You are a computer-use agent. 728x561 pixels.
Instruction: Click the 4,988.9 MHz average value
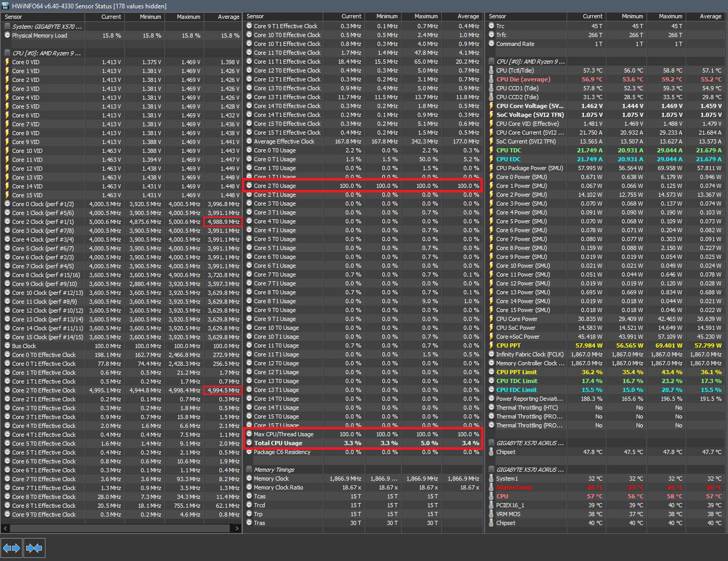pyautogui.click(x=223, y=222)
